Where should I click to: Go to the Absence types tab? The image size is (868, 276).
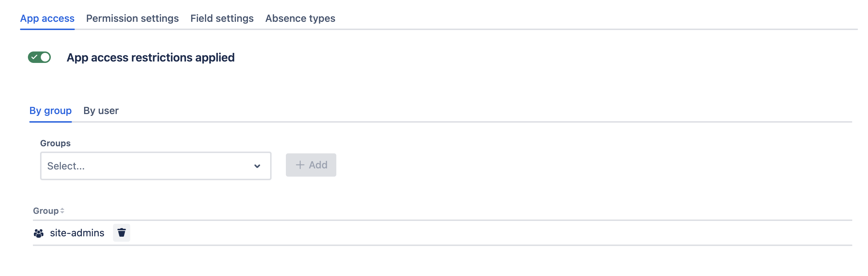300,18
